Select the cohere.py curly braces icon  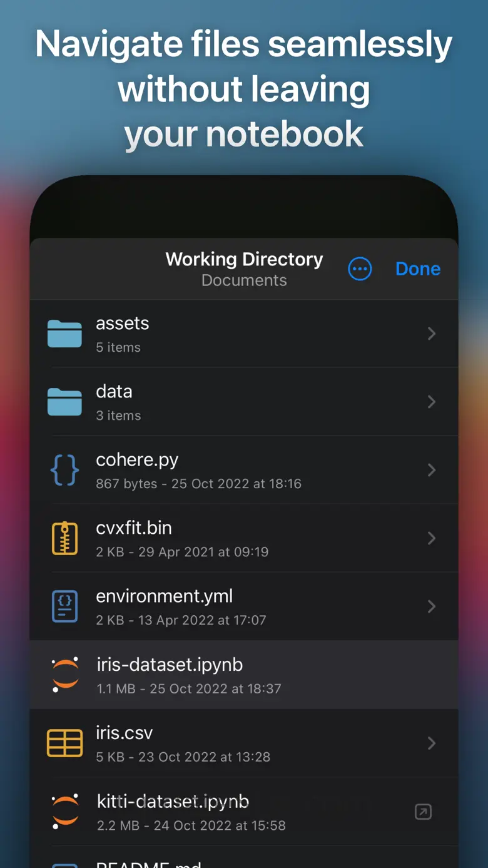coord(64,470)
